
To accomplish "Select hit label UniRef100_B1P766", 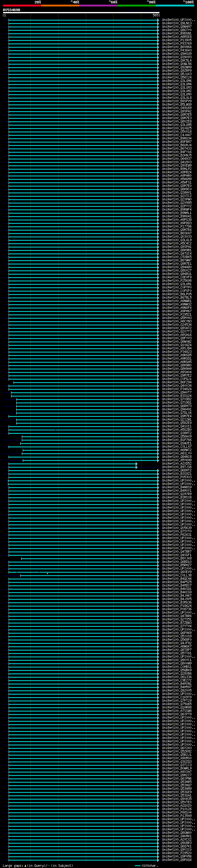I will pyautogui.click(x=177, y=440).
